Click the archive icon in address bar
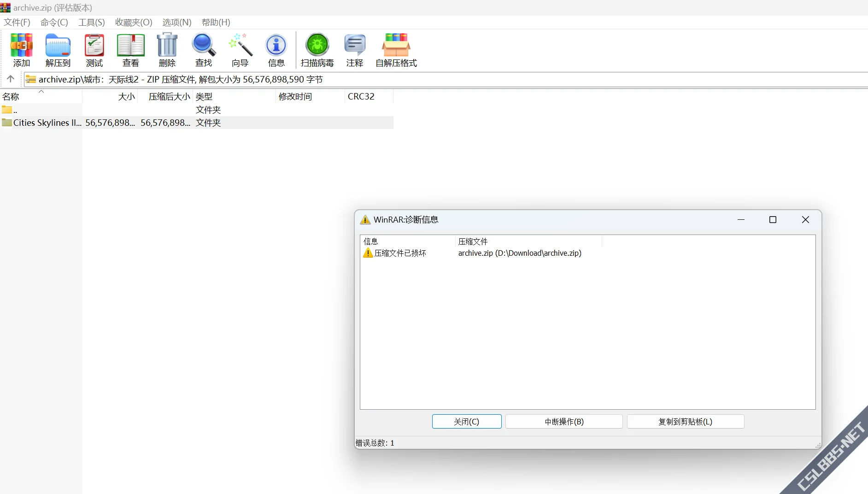The height and width of the screenshot is (494, 868). 30,79
